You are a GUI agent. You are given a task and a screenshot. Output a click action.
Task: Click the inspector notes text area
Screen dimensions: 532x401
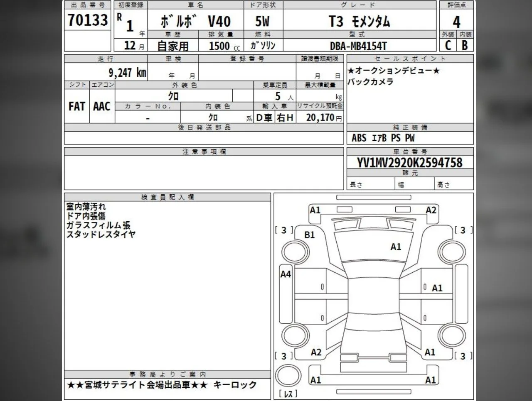[x=167, y=286]
